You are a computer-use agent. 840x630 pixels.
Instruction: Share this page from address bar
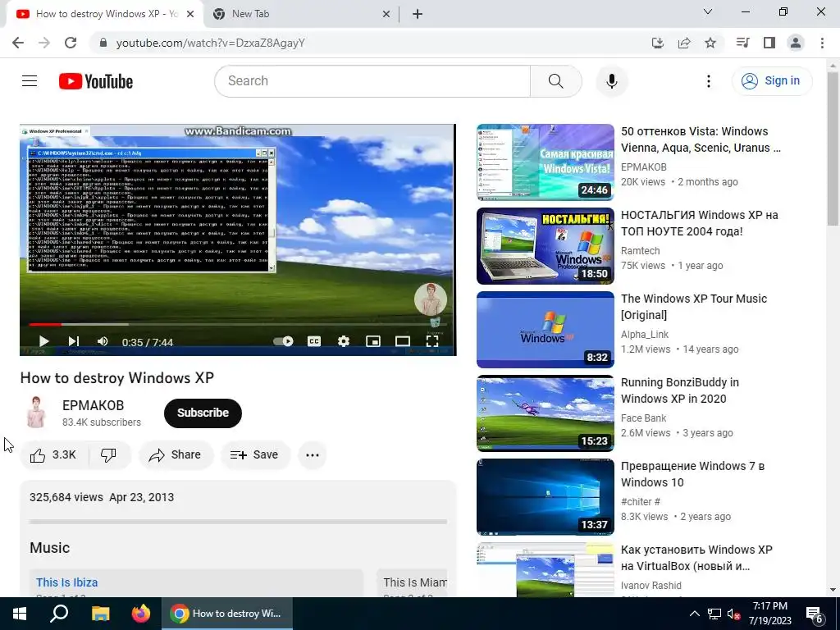(x=683, y=43)
